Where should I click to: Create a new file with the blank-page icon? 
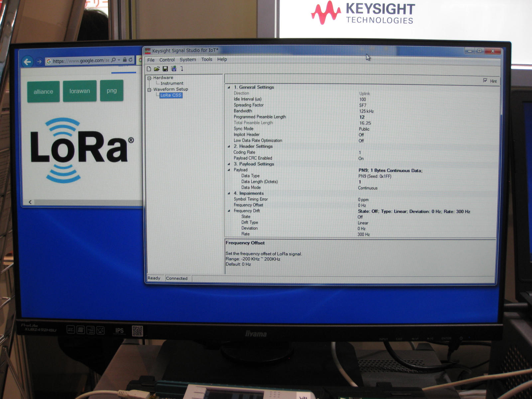pos(149,69)
